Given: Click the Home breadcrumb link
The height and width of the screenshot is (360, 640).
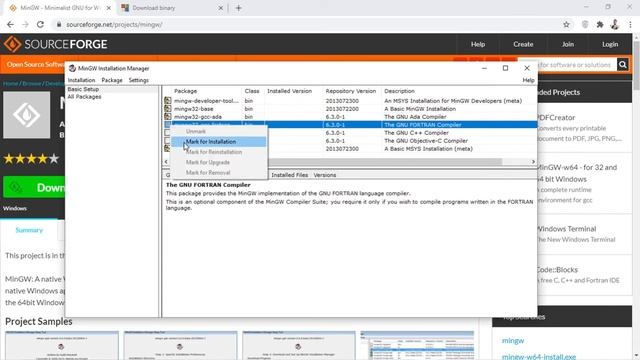Looking at the screenshot, I should (x=11, y=83).
